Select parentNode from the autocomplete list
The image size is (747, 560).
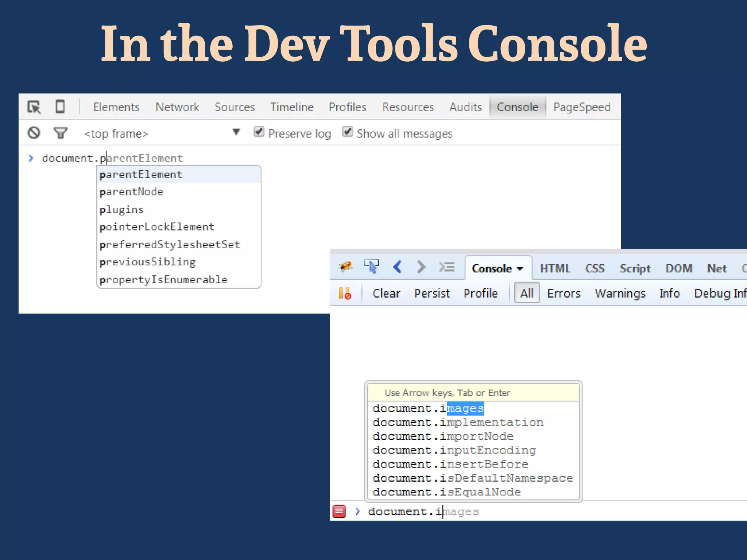click(131, 192)
